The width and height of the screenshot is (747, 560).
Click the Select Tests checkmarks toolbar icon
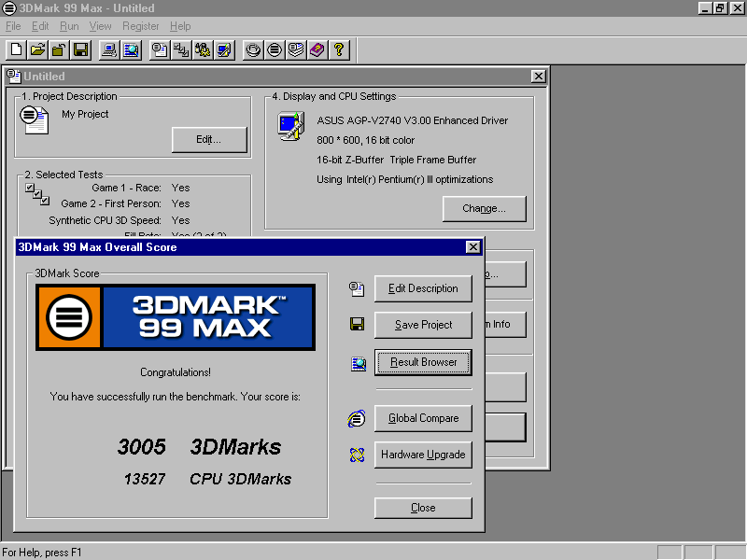point(181,50)
